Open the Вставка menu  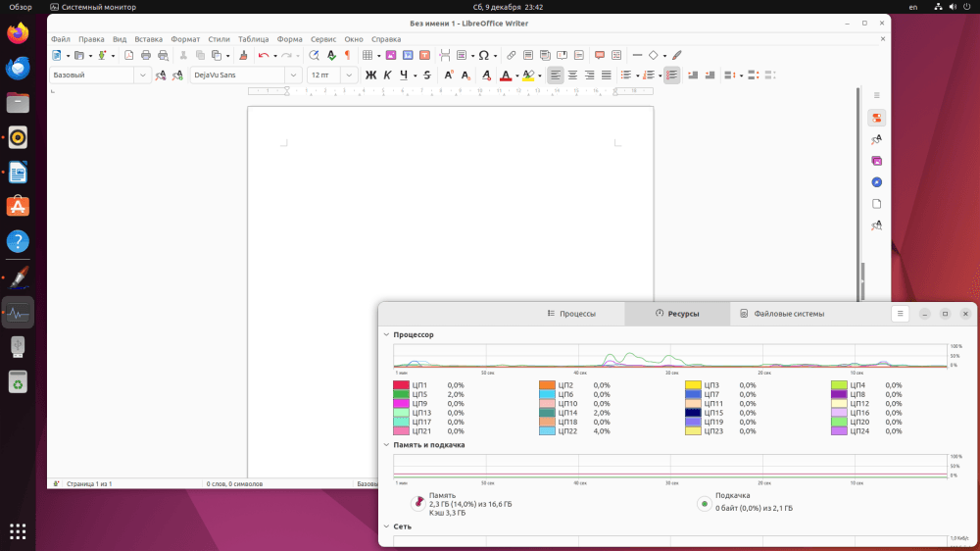coord(148,39)
